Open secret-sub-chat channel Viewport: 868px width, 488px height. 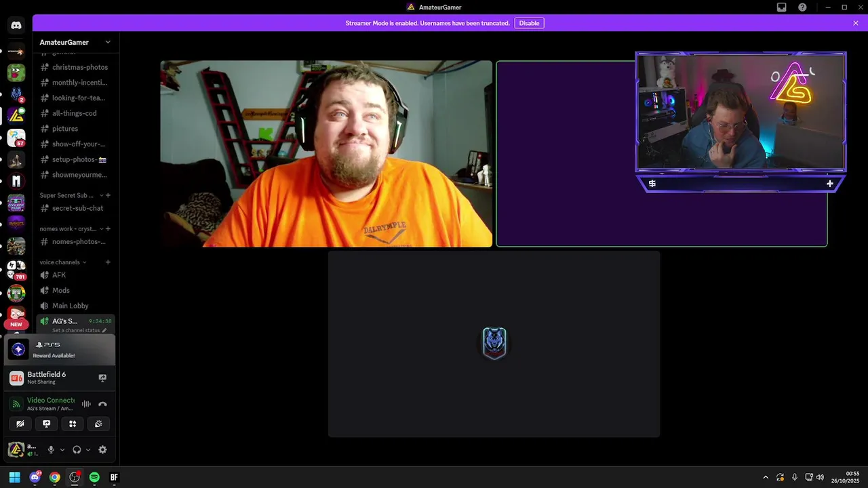pos(76,208)
